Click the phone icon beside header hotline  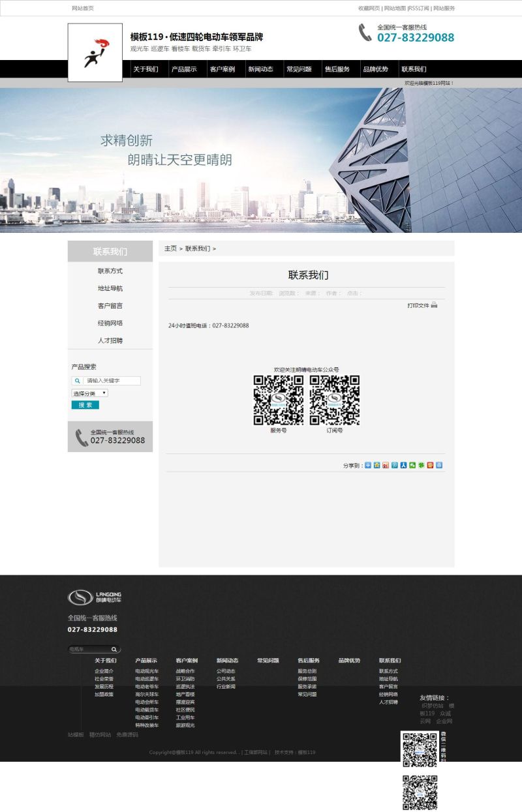tap(365, 33)
